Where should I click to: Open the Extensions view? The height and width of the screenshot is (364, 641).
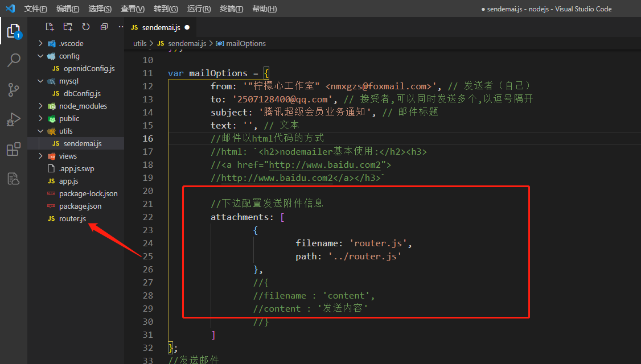14,149
